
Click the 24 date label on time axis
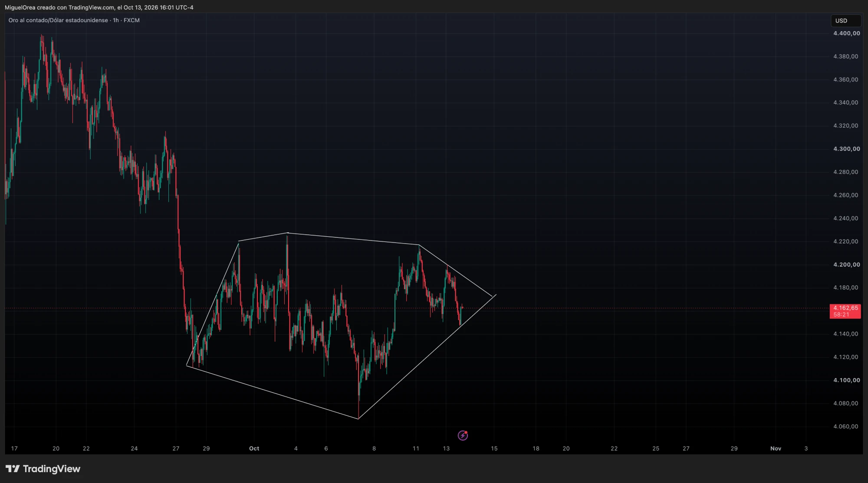134,448
